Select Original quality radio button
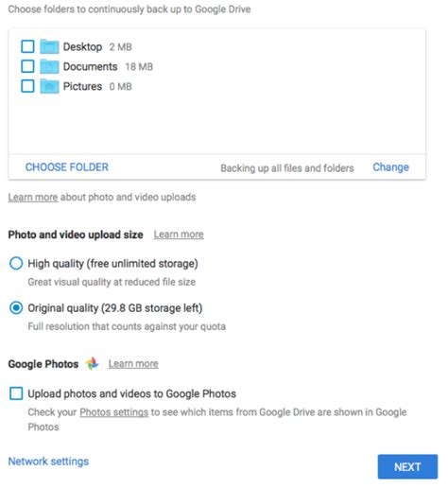This screenshot has width=448, height=488. click(x=16, y=307)
